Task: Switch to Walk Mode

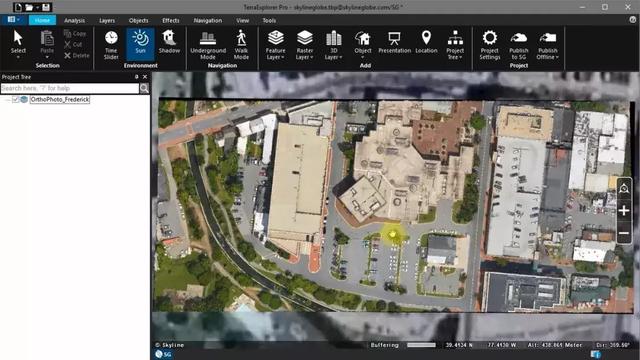Action: 241,44
